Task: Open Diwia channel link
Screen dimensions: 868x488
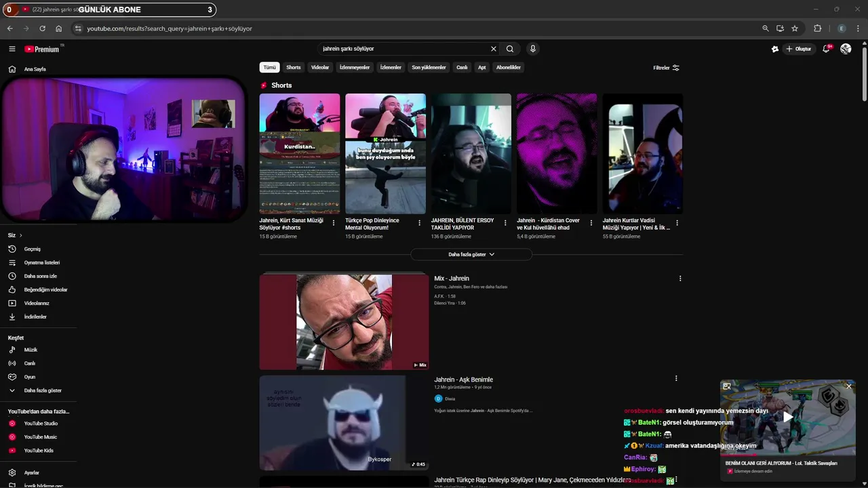Action: point(450,399)
